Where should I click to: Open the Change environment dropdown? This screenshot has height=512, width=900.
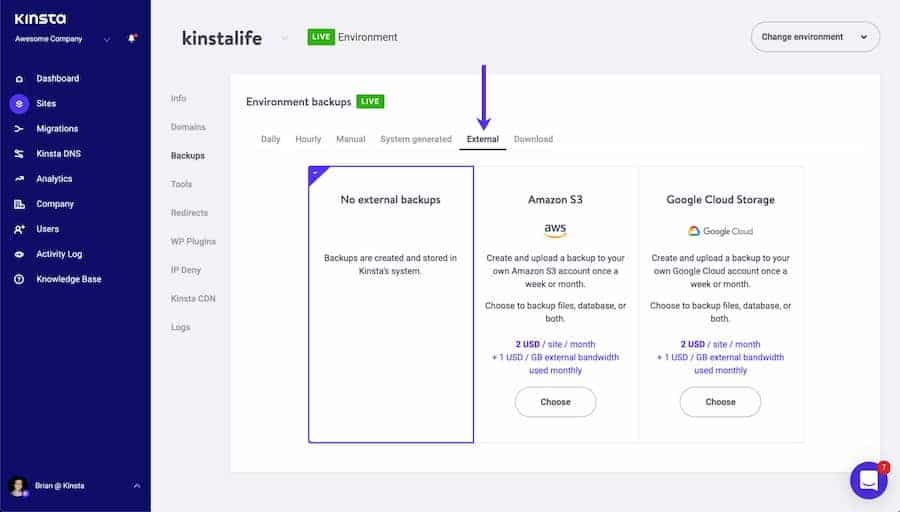click(x=814, y=37)
